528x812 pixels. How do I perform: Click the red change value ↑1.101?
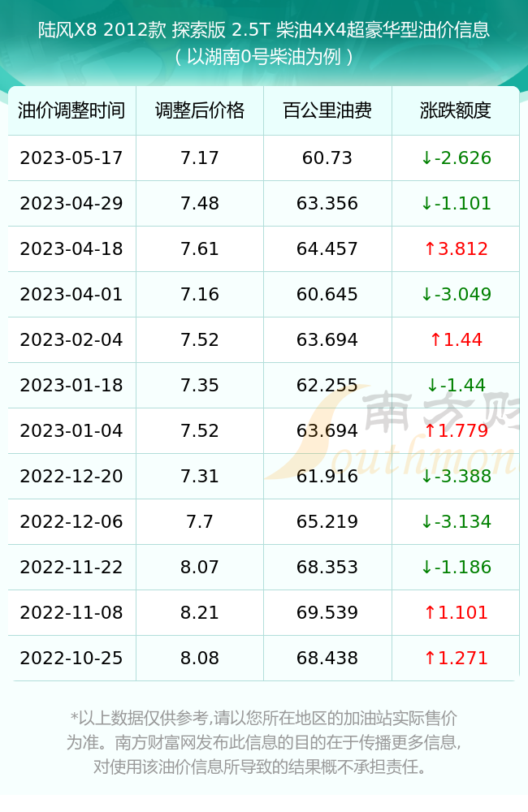click(x=456, y=613)
